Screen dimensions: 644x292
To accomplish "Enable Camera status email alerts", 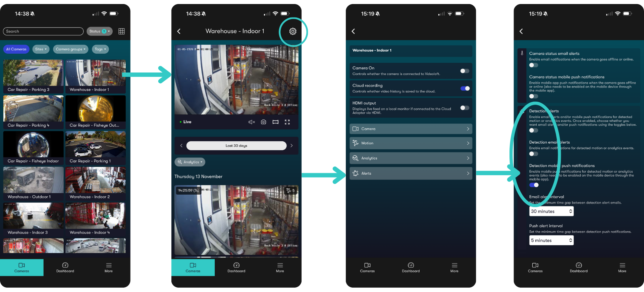I will (534, 65).
